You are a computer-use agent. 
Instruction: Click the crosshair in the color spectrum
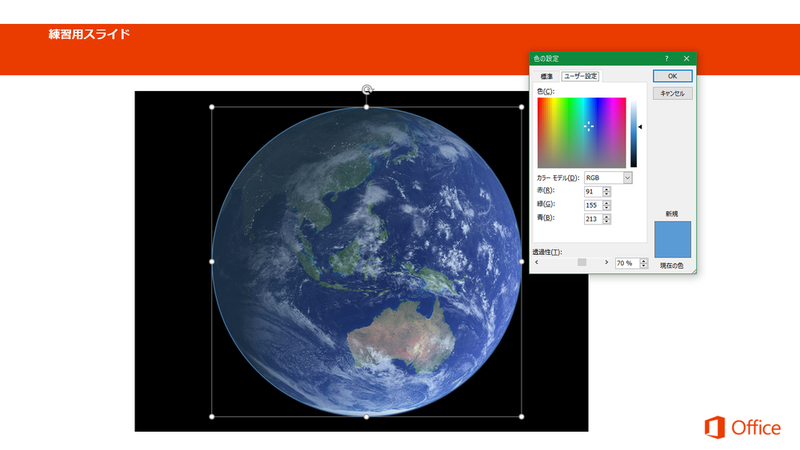588,126
